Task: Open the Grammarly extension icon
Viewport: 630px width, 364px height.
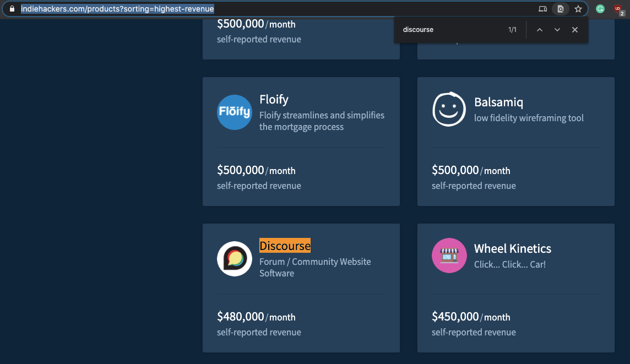Action: click(600, 9)
